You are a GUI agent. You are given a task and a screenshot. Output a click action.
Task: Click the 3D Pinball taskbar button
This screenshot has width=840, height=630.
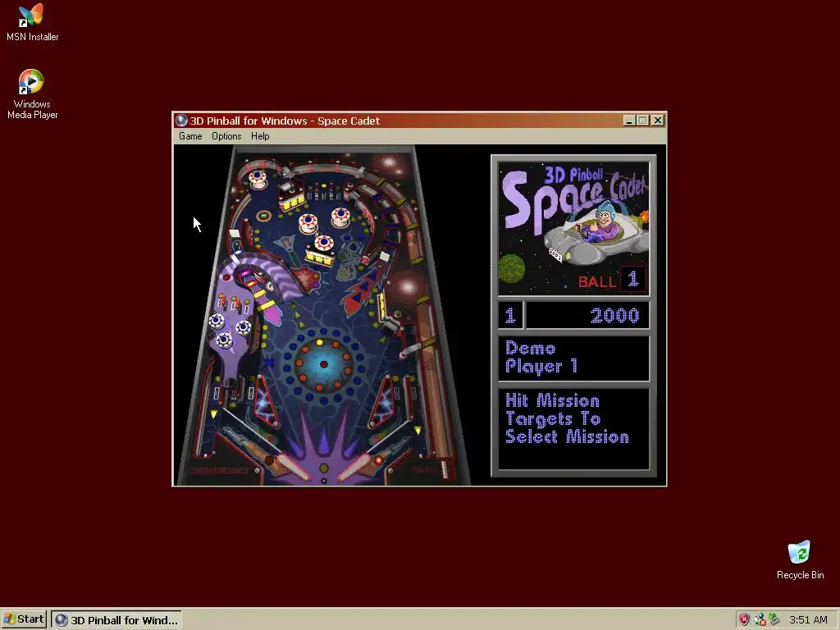pyautogui.click(x=116, y=620)
